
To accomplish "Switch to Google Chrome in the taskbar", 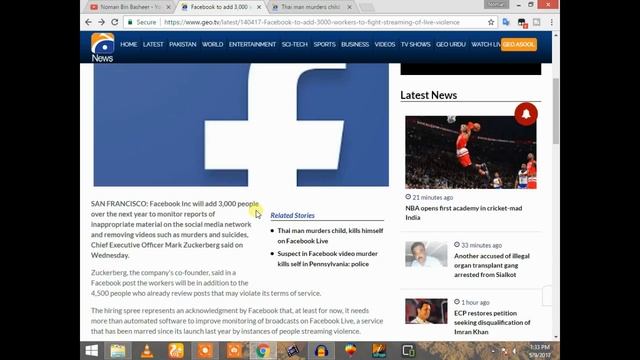I will coord(263,351).
